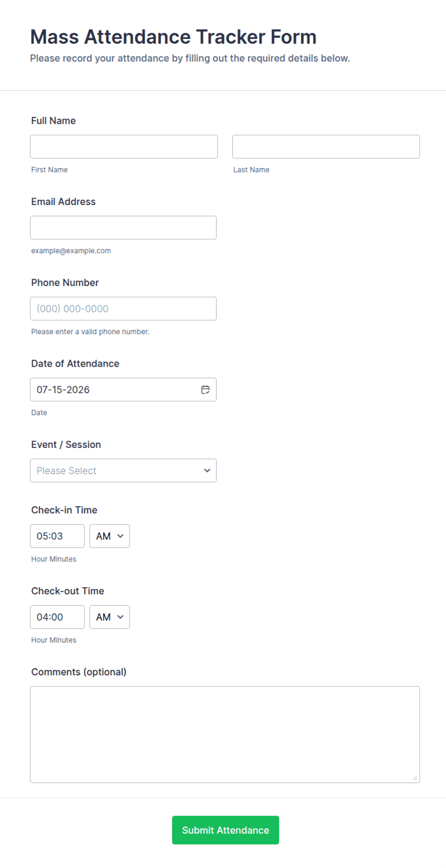The height and width of the screenshot is (868, 446).
Task: Click the Phone Number field
Action: (123, 309)
